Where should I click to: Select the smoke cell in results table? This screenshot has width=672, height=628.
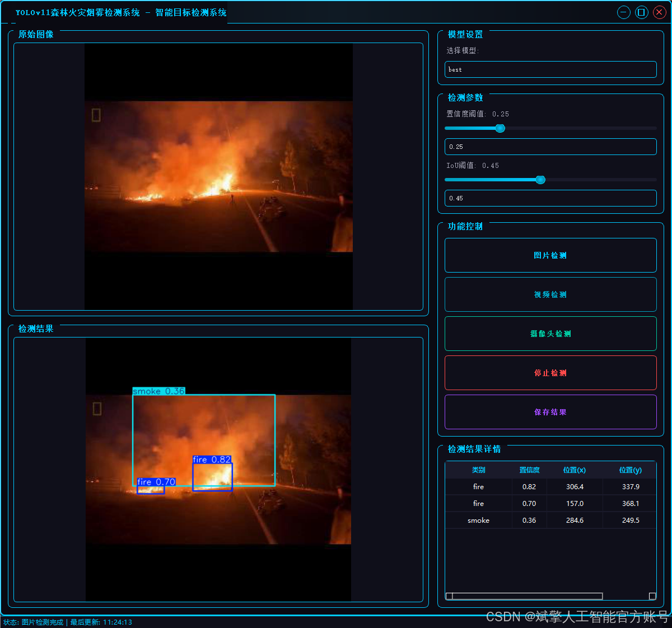click(x=479, y=521)
